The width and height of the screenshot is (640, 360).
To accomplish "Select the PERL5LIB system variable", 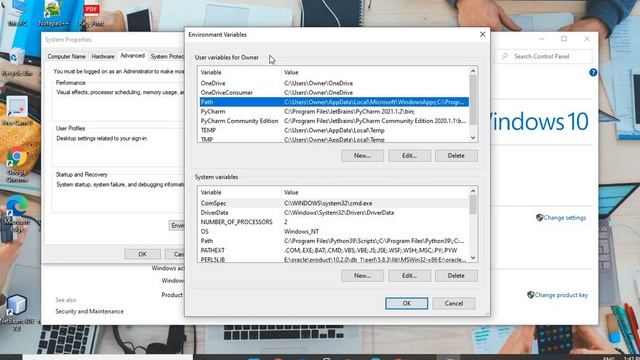I will click(334, 259).
